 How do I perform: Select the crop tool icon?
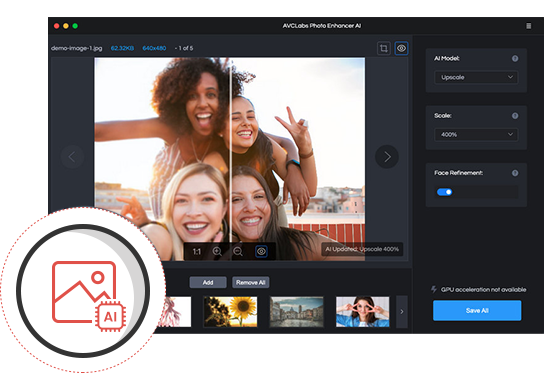click(x=384, y=48)
